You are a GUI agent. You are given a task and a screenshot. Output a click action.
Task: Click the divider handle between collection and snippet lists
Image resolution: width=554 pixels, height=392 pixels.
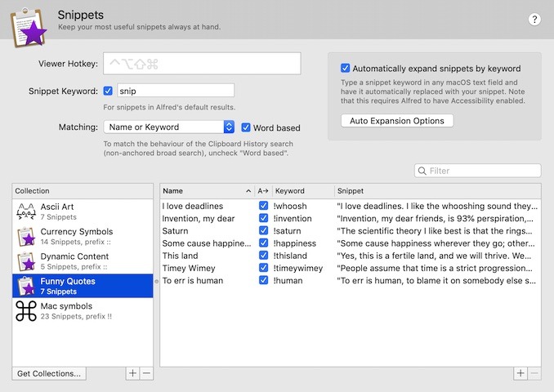(x=157, y=282)
